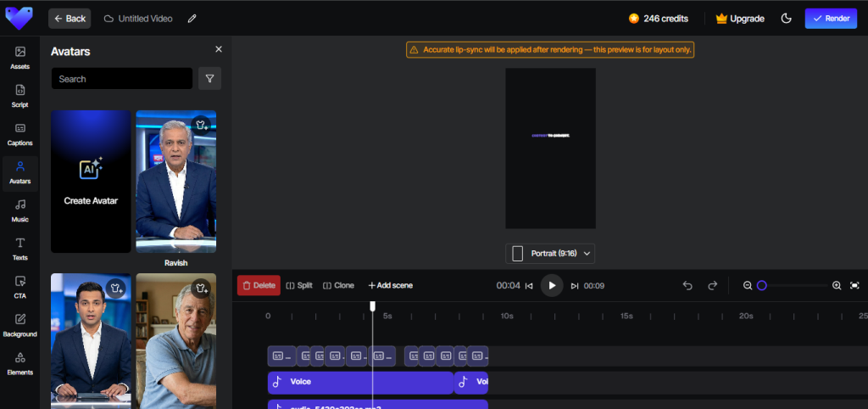The image size is (868, 409).
Task: Render the video
Action: 831,19
